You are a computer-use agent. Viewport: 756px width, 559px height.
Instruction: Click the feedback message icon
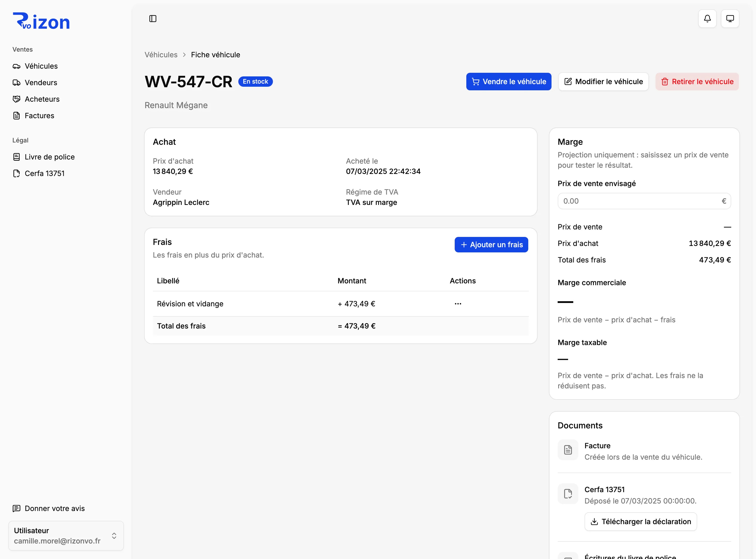(16, 509)
